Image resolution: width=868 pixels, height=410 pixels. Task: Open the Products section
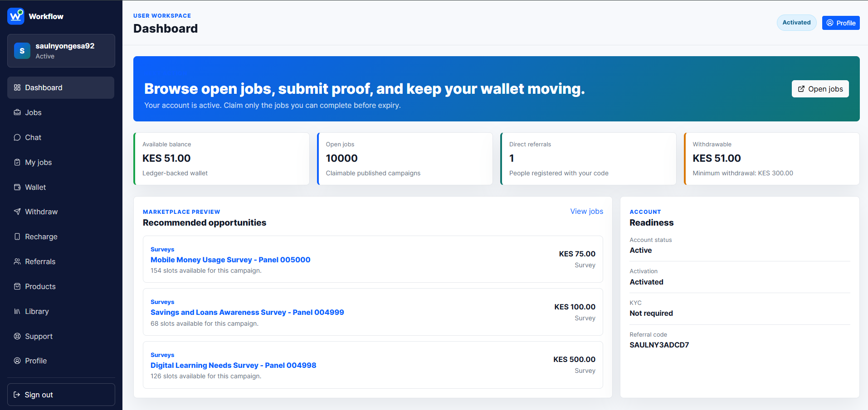(x=61, y=286)
